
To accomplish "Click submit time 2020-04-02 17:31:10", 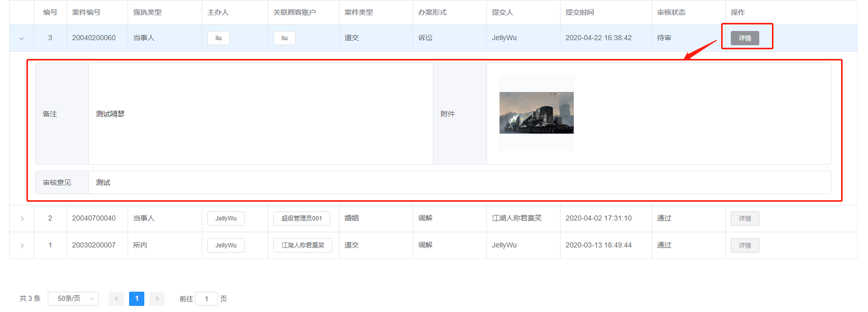I will [x=599, y=218].
